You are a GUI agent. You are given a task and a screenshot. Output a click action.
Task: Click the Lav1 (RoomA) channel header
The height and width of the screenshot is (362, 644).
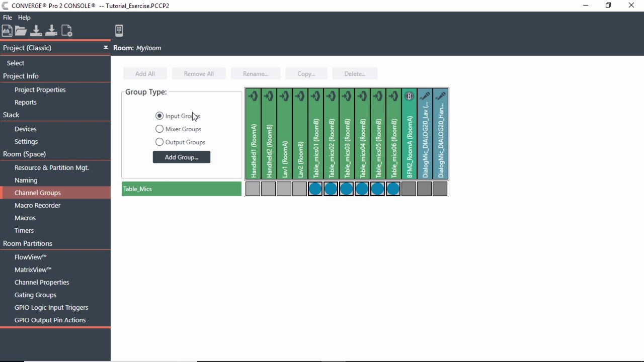point(284,134)
